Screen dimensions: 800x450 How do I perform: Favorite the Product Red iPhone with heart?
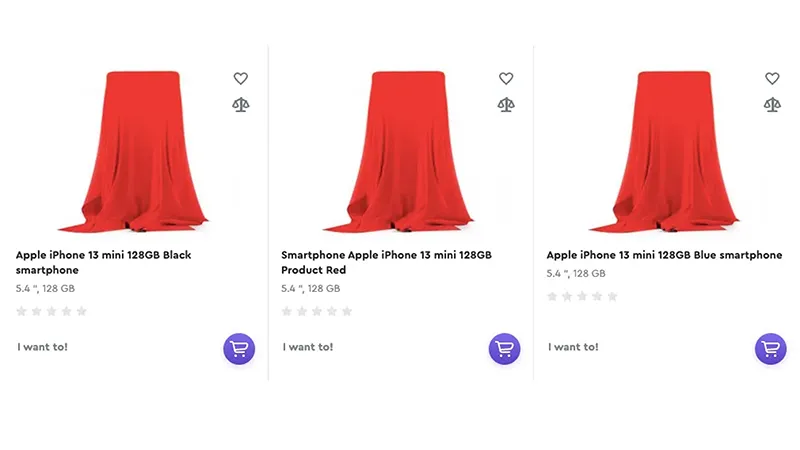[x=506, y=78]
